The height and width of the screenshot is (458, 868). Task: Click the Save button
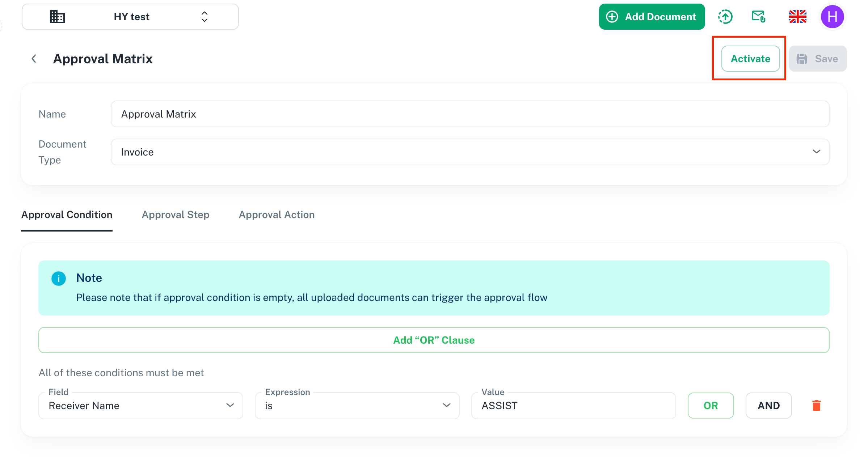(x=818, y=59)
